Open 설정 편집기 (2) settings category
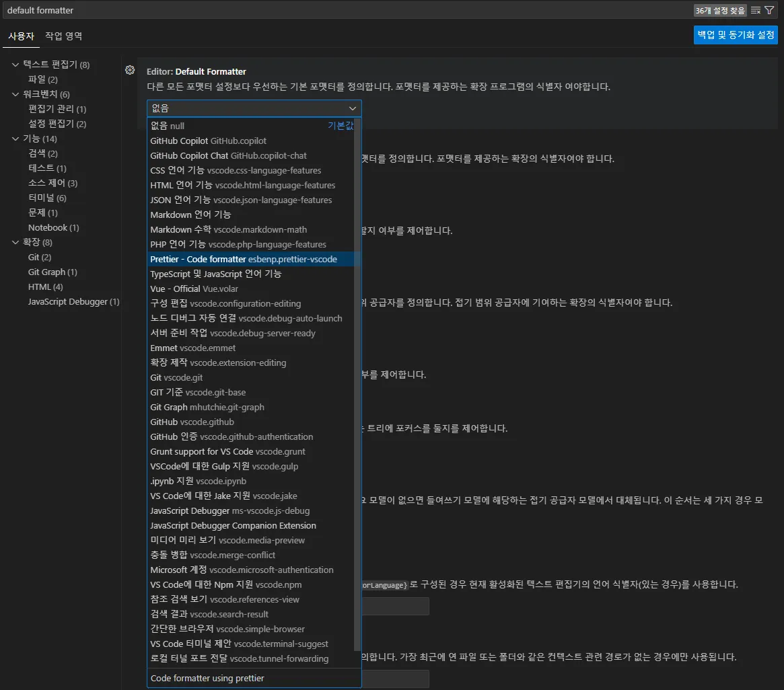The width and height of the screenshot is (784, 690). coord(57,124)
